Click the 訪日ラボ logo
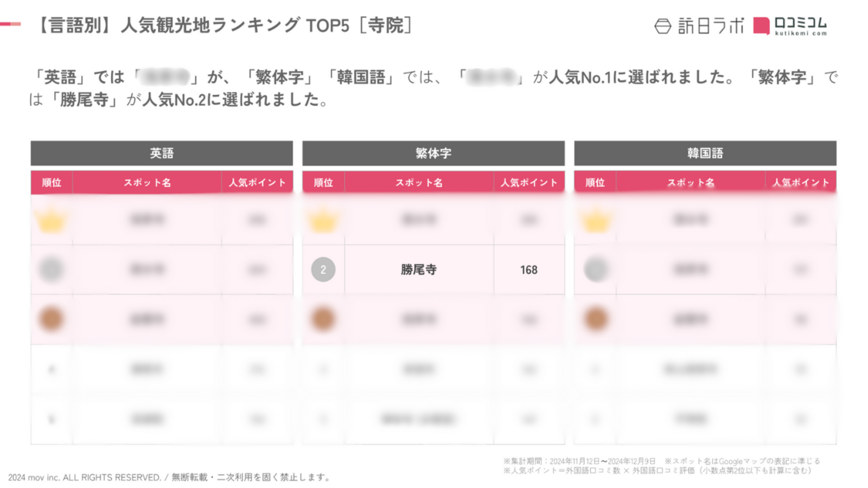The width and height of the screenshot is (868, 488). point(699,25)
